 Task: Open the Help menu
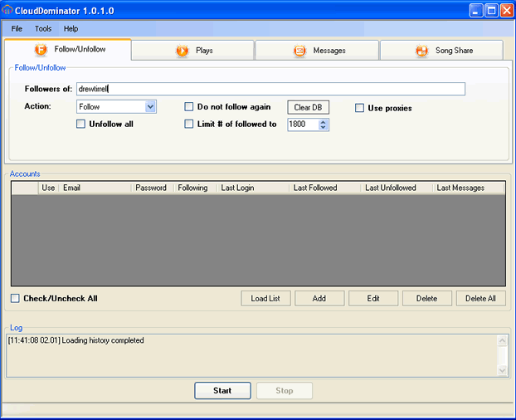coord(71,28)
